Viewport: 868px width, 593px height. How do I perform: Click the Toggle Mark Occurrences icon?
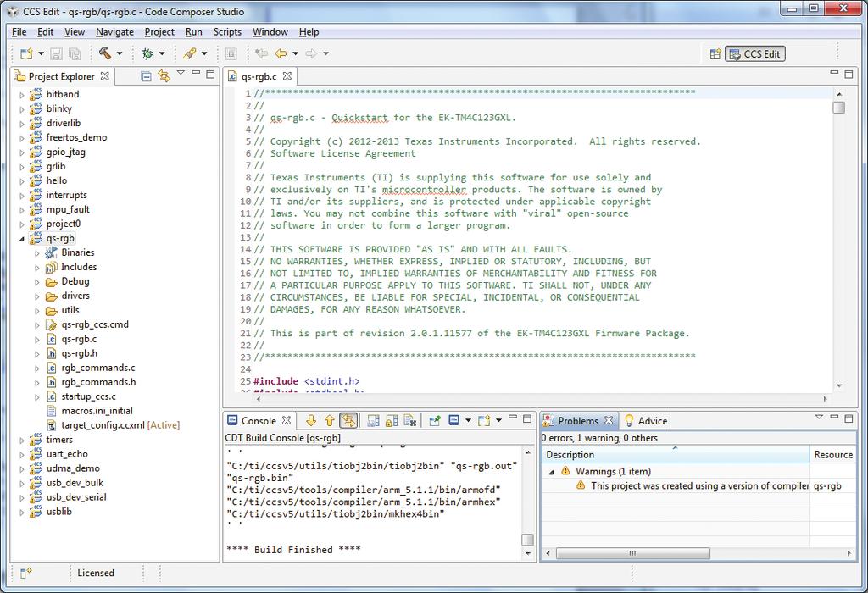231,53
